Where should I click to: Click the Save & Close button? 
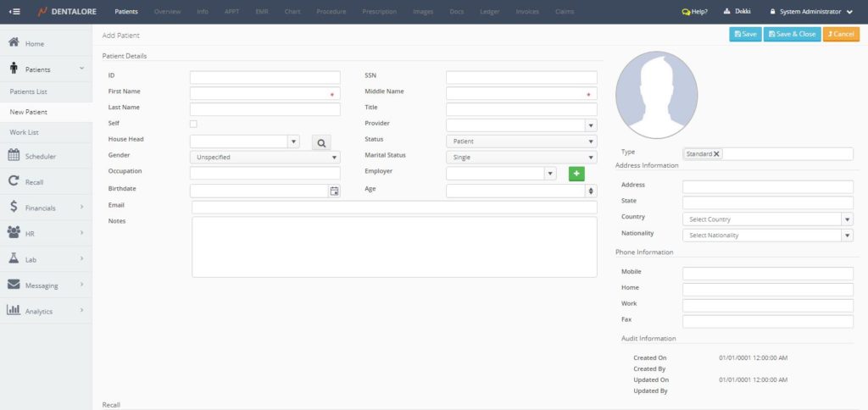point(791,34)
